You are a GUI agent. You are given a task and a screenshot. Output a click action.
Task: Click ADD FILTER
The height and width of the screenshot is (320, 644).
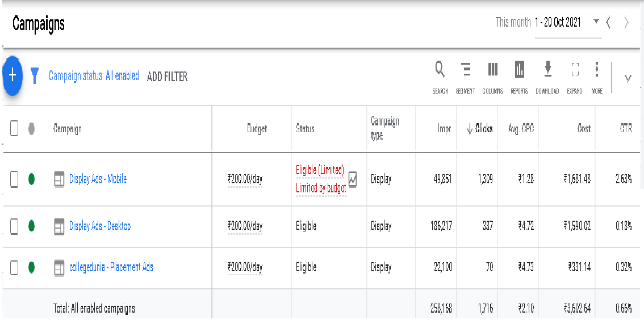167,77
